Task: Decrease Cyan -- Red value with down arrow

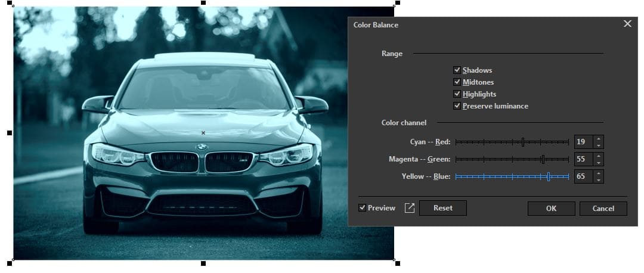Action: point(599,145)
